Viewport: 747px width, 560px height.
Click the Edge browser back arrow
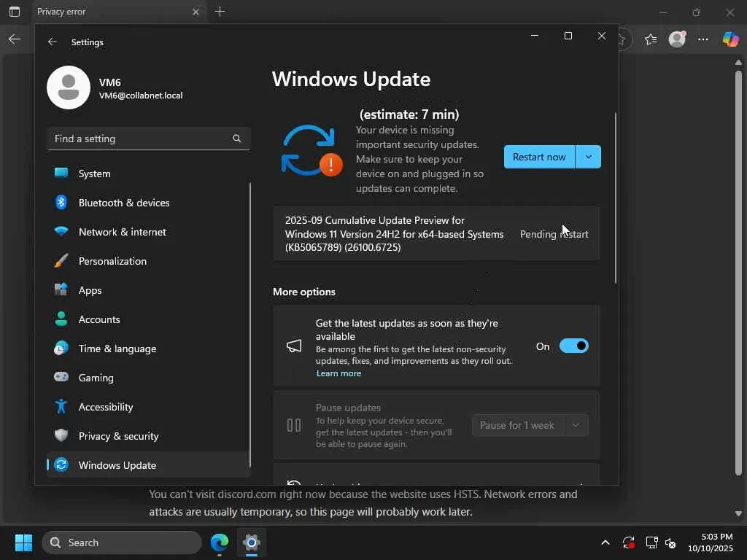pos(15,39)
